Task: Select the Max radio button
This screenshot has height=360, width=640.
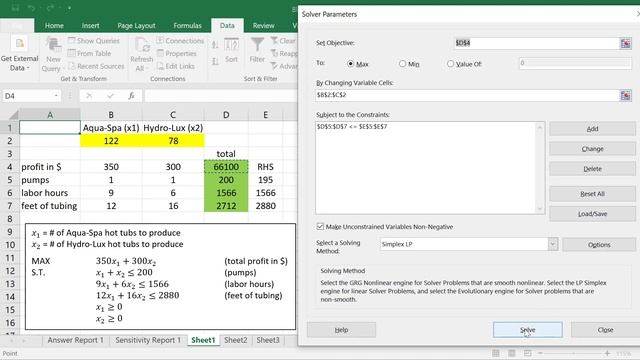Action: 350,64
